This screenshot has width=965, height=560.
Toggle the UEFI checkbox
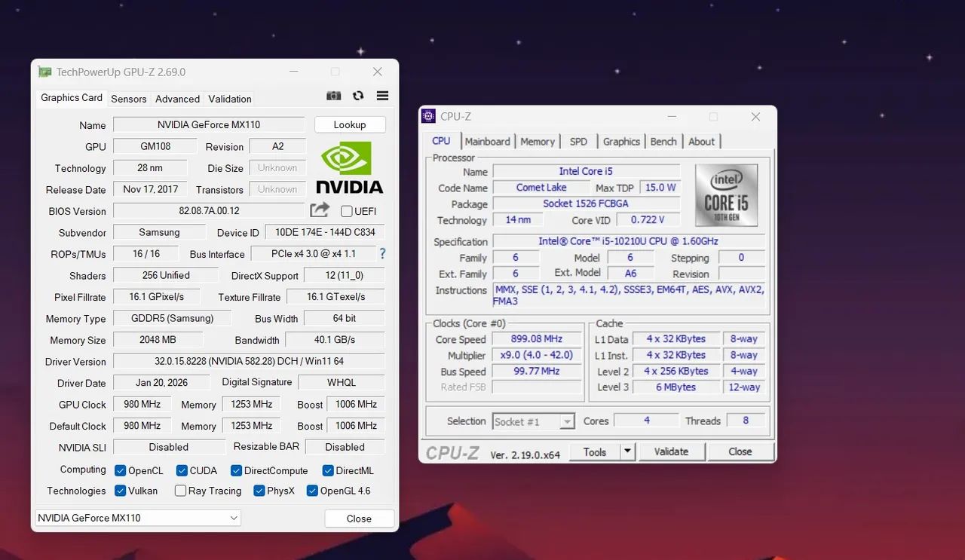347,211
